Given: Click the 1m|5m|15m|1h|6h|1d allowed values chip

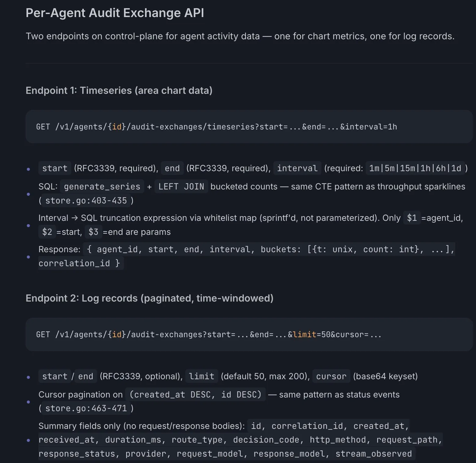Looking at the screenshot, I should pos(415,168).
